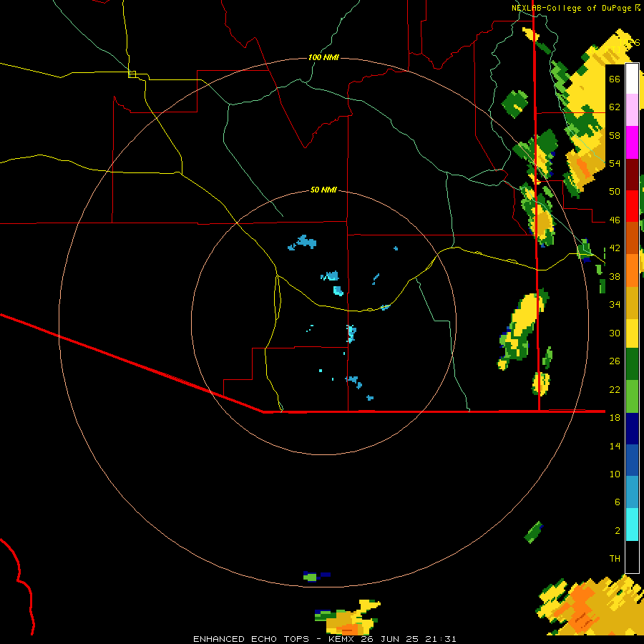Click the "26 JUN 25" date text
Screen dimensions: 644x644
[389, 639]
